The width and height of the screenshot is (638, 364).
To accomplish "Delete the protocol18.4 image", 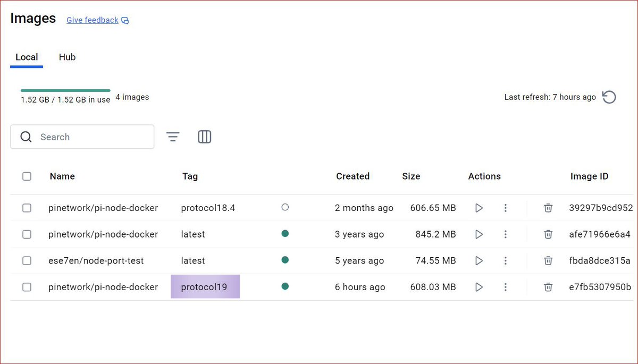I will [x=548, y=208].
